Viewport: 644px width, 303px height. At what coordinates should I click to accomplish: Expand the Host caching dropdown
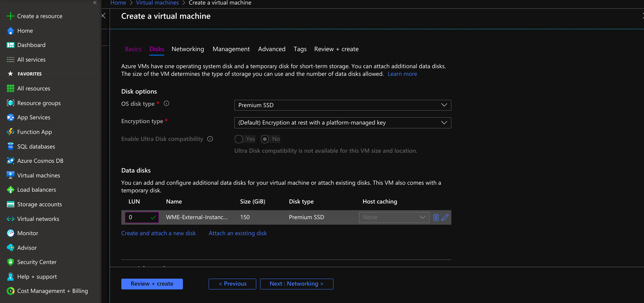point(394,217)
